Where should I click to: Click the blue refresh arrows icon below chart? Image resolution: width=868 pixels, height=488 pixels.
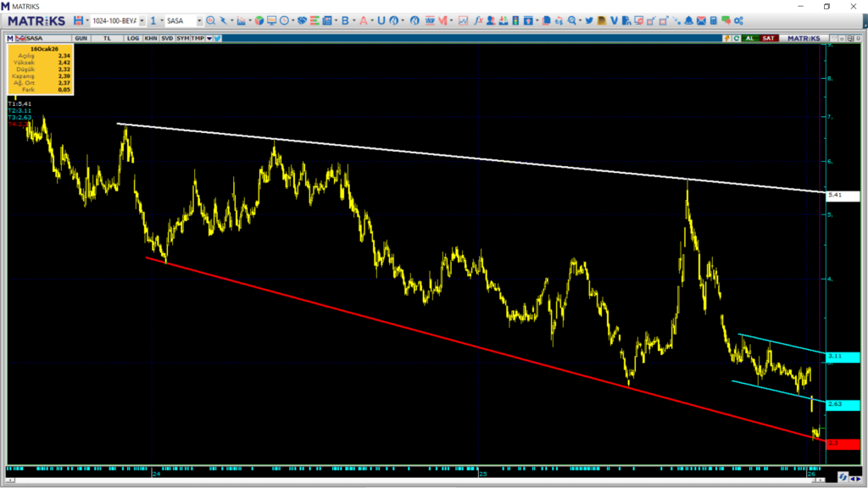[x=843, y=477]
